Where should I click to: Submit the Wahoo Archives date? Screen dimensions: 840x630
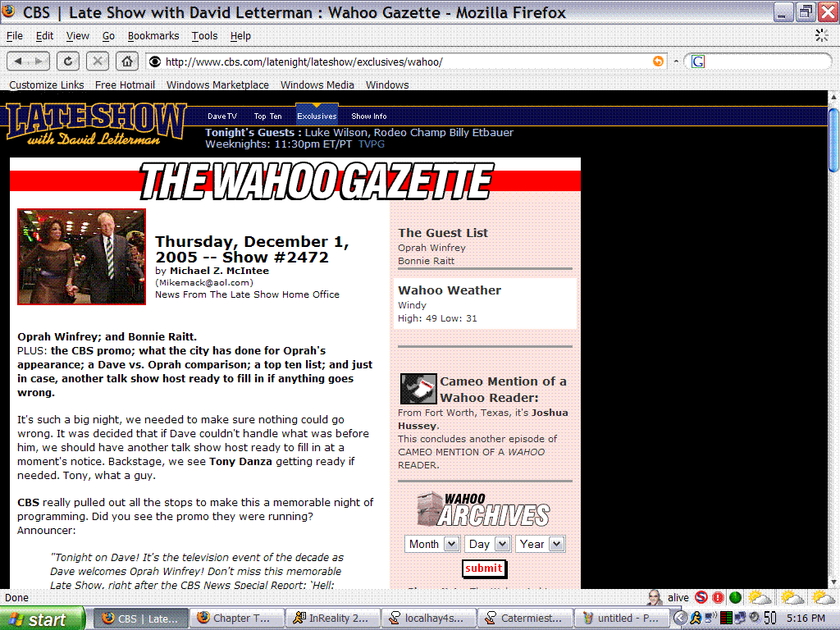484,568
